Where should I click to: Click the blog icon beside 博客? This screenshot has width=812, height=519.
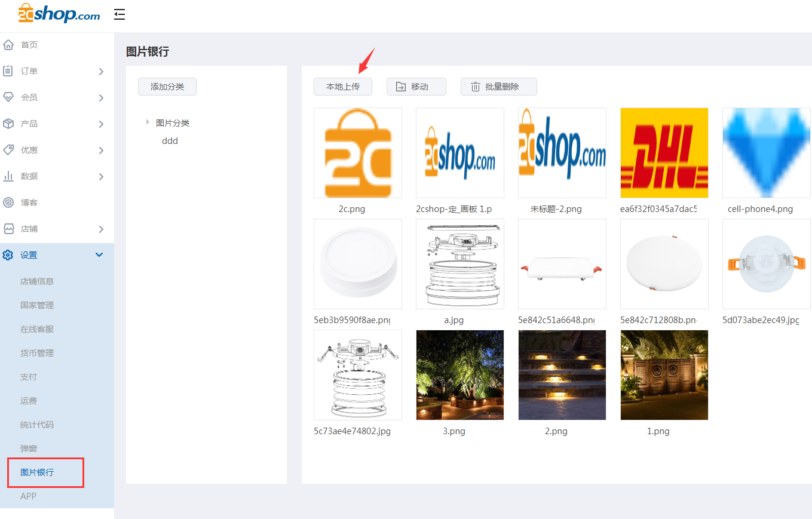8,202
